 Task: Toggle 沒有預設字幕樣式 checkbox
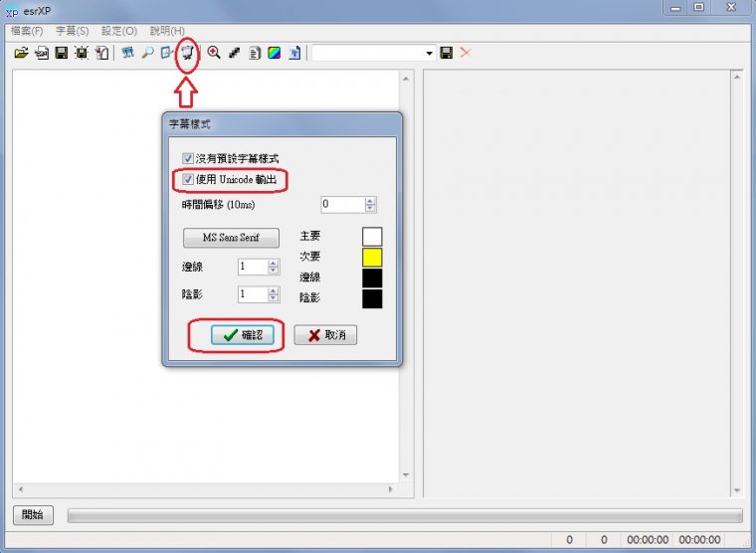(x=188, y=158)
